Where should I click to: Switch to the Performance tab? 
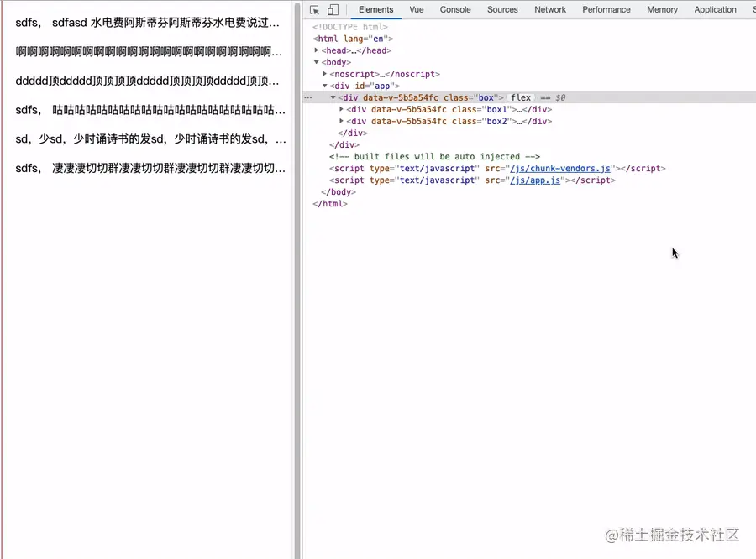tap(606, 9)
